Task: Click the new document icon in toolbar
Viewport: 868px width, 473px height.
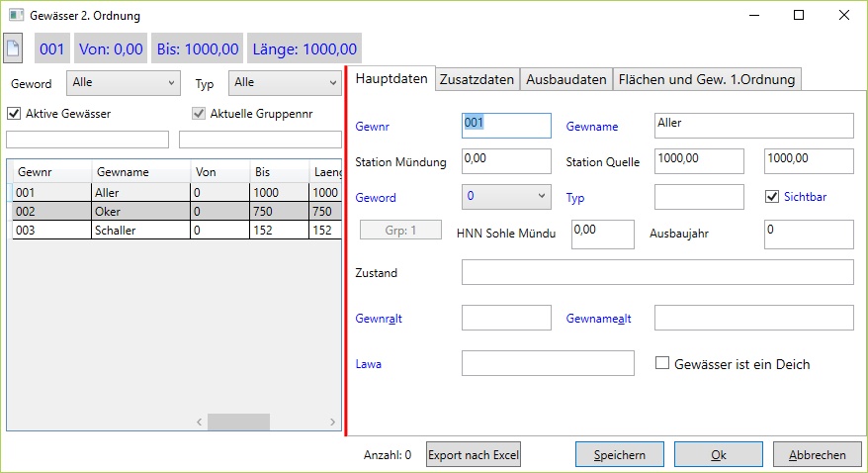Action: tap(14, 47)
